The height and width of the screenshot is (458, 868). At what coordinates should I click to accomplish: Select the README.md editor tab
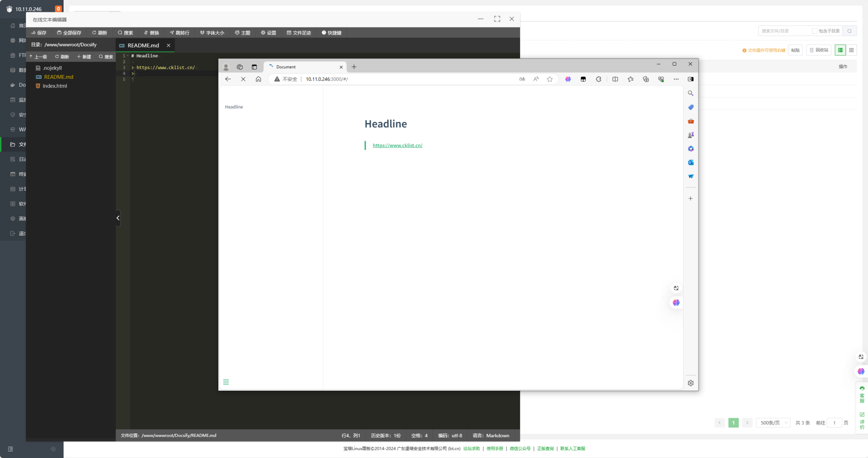click(143, 45)
